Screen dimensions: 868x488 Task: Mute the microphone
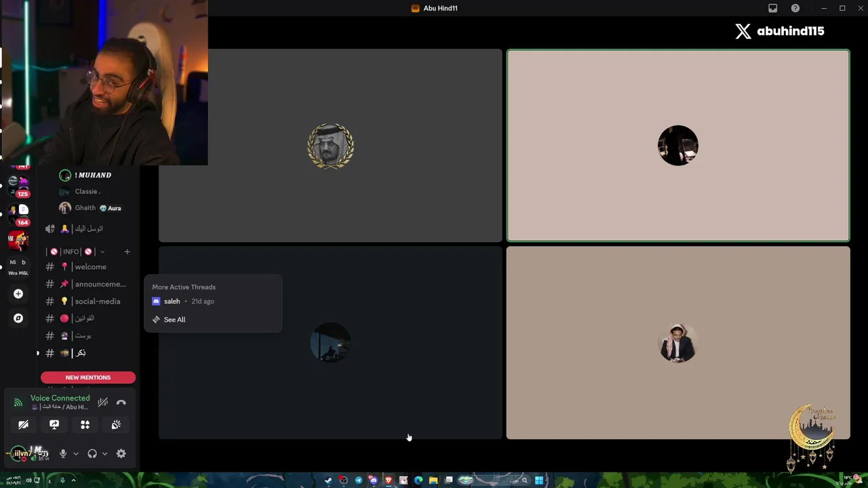click(63, 453)
